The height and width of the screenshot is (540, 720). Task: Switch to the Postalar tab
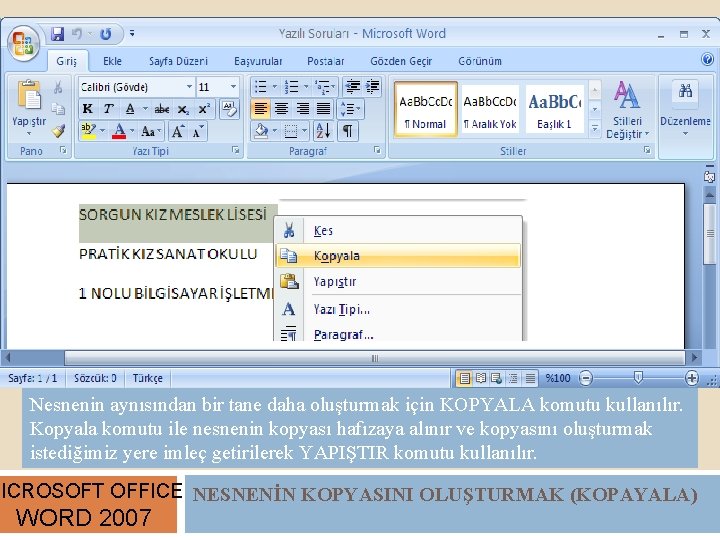[x=326, y=61]
